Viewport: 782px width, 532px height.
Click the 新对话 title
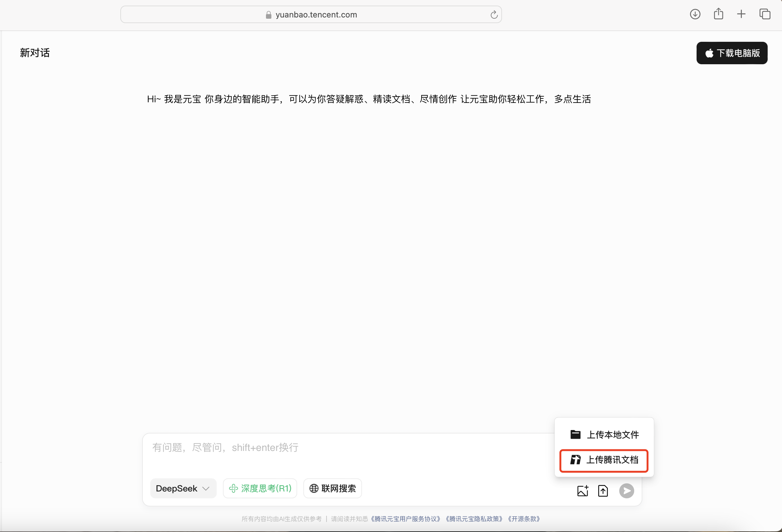click(35, 53)
